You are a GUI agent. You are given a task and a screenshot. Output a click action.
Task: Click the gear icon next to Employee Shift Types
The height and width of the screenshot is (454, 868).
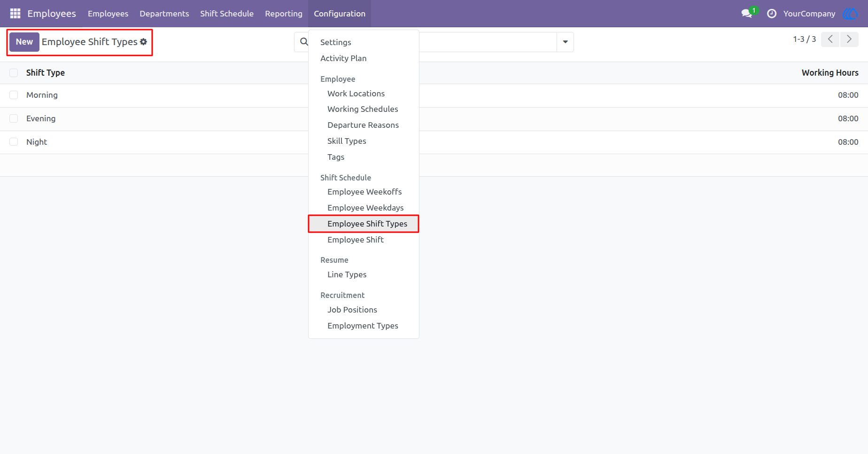click(x=144, y=42)
